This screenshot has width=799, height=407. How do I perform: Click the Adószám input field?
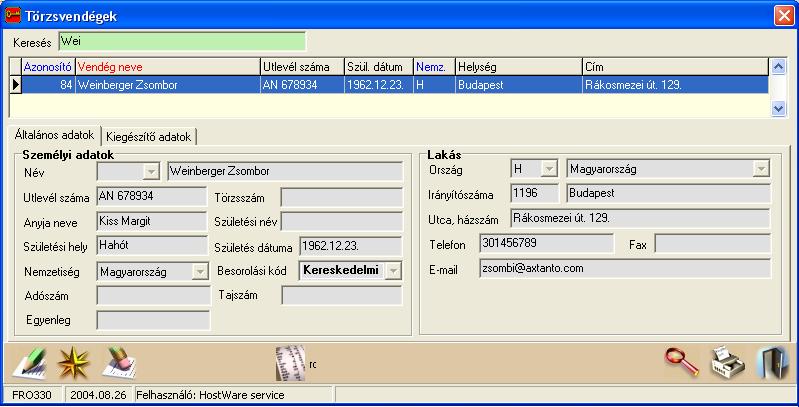tap(153, 295)
